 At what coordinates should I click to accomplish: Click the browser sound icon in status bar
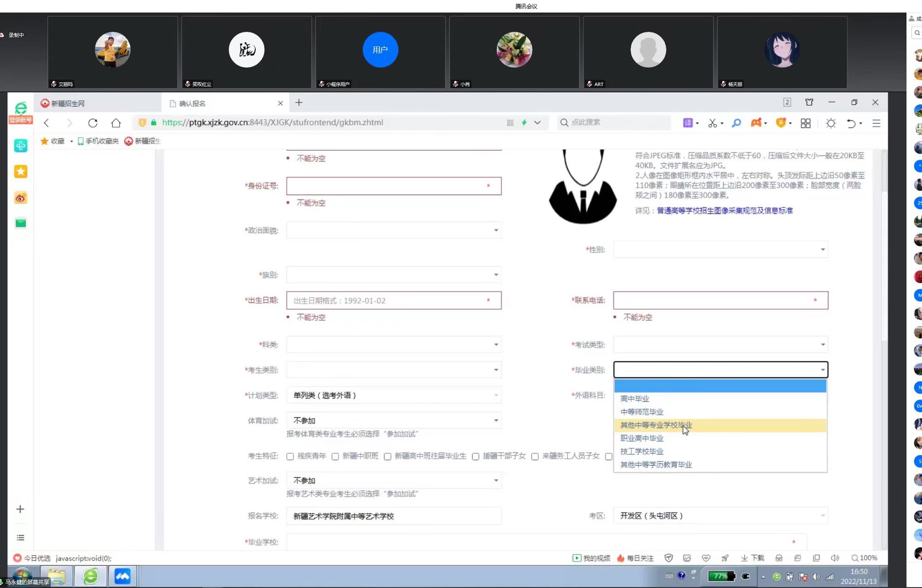pyautogui.click(x=835, y=558)
